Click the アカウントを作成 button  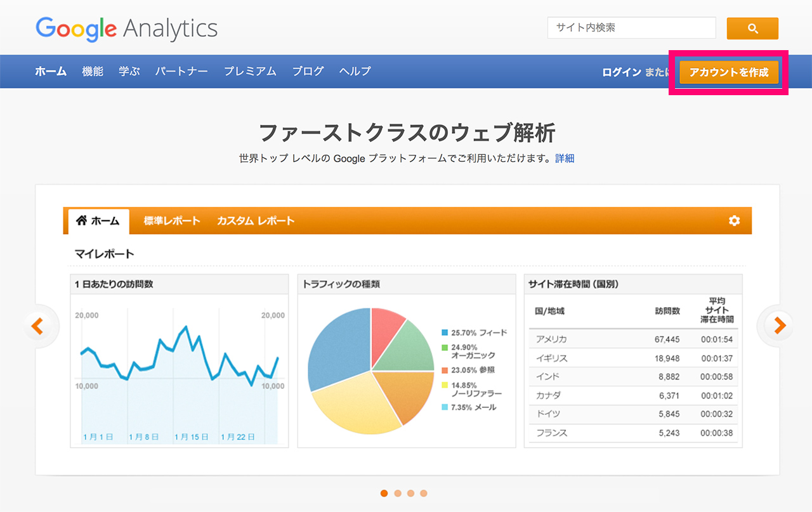729,72
